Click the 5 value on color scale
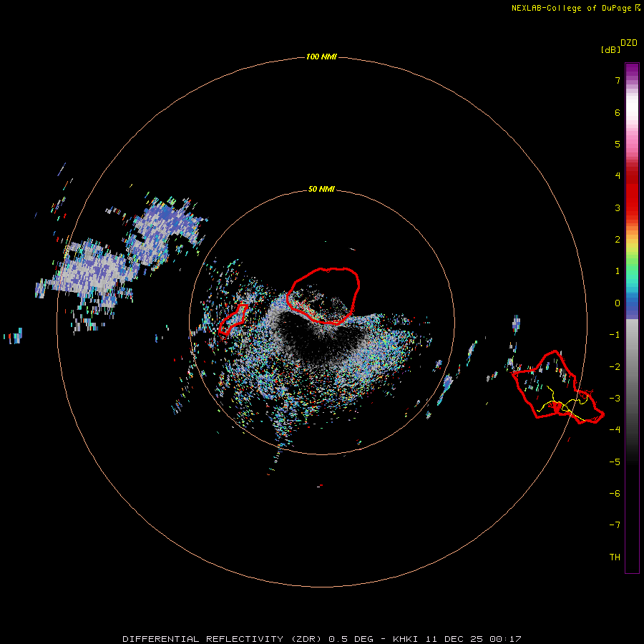The image size is (644, 644). coord(618,144)
